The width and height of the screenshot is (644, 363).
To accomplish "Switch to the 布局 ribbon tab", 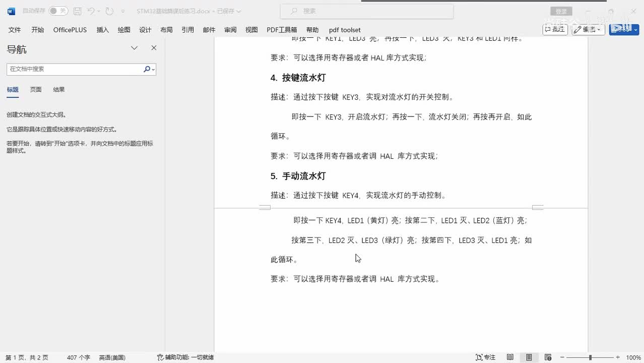I will click(x=166, y=30).
